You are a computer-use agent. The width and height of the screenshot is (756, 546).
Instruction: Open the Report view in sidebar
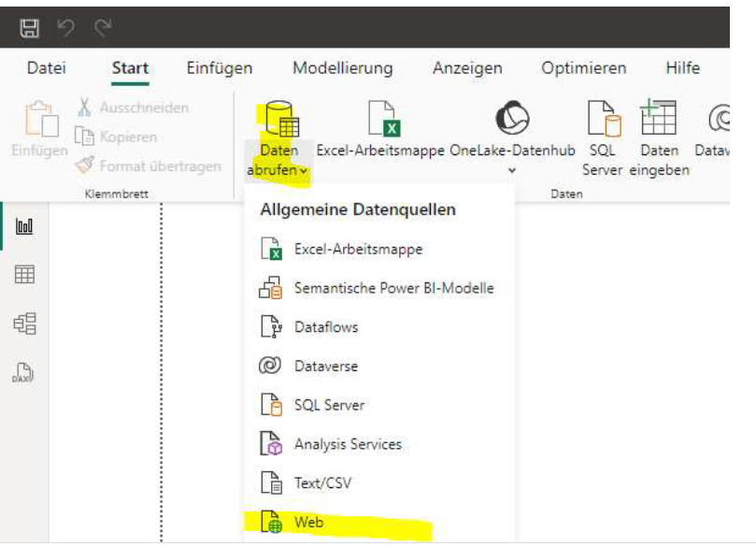[x=24, y=225]
